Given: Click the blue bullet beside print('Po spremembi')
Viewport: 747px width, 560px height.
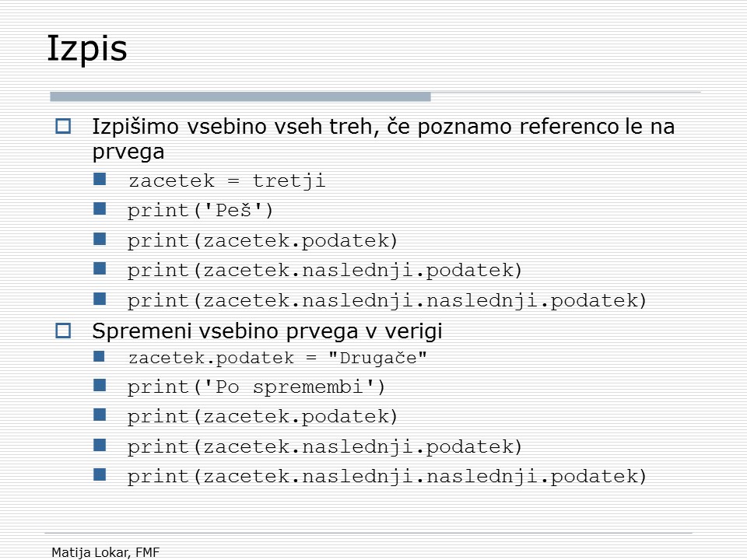Looking at the screenshot, I should [99, 385].
